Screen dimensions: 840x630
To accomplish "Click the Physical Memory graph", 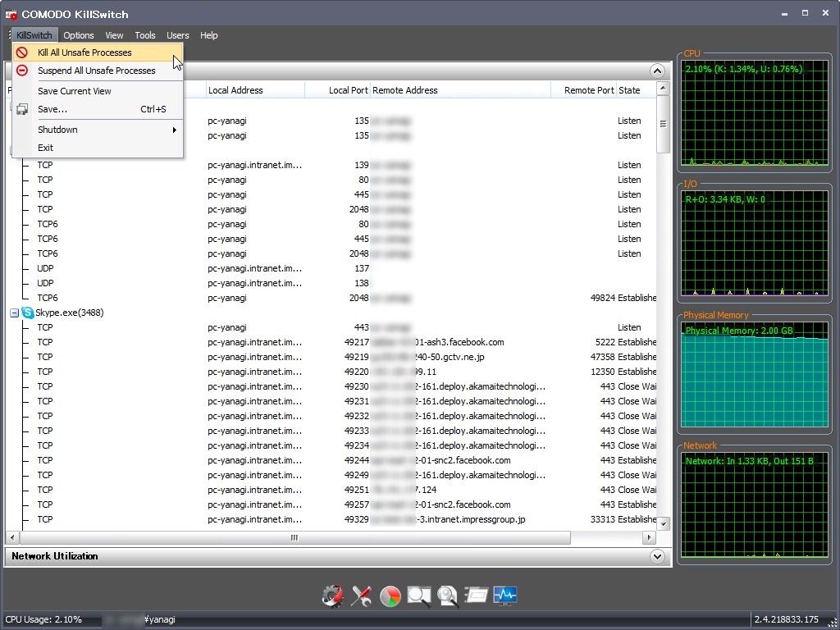I will [x=755, y=374].
